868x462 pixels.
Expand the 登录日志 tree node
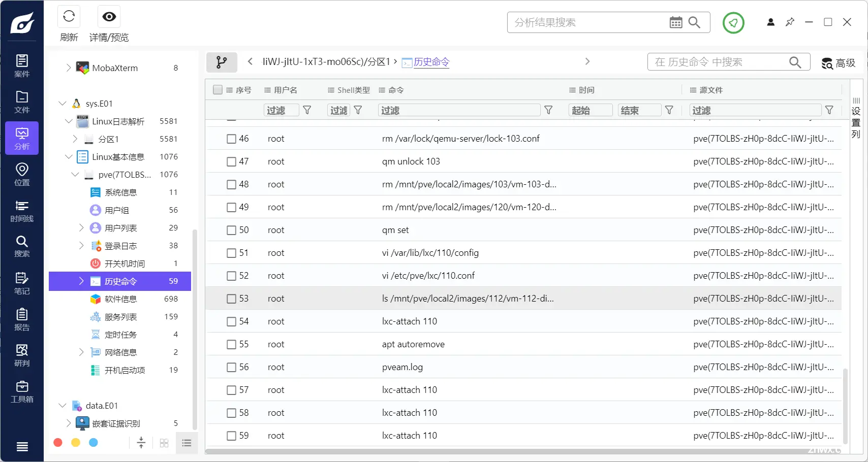81,245
